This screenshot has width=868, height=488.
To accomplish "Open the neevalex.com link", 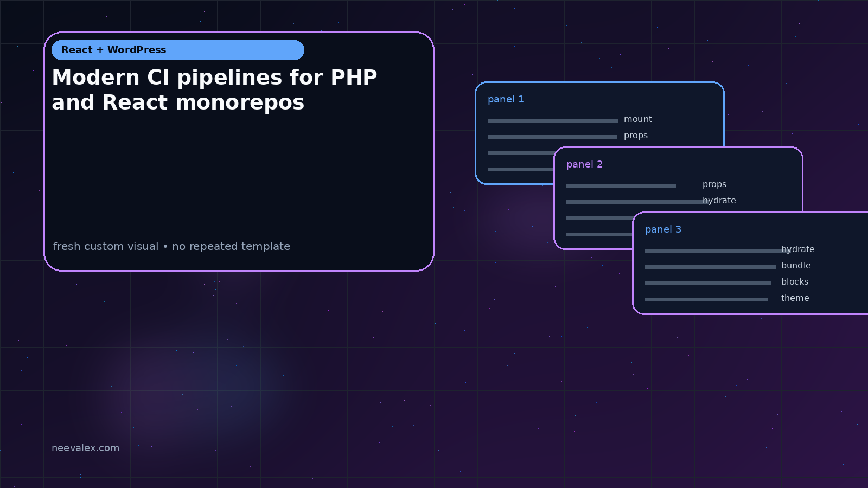I will point(85,448).
